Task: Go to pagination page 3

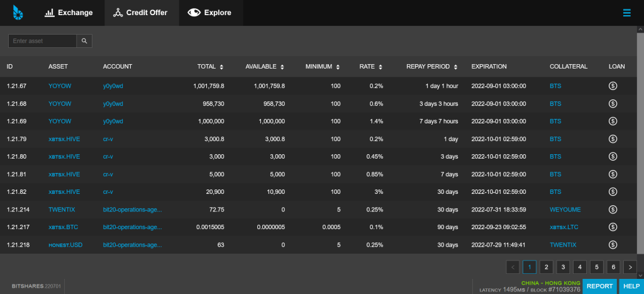Action: pos(563,268)
